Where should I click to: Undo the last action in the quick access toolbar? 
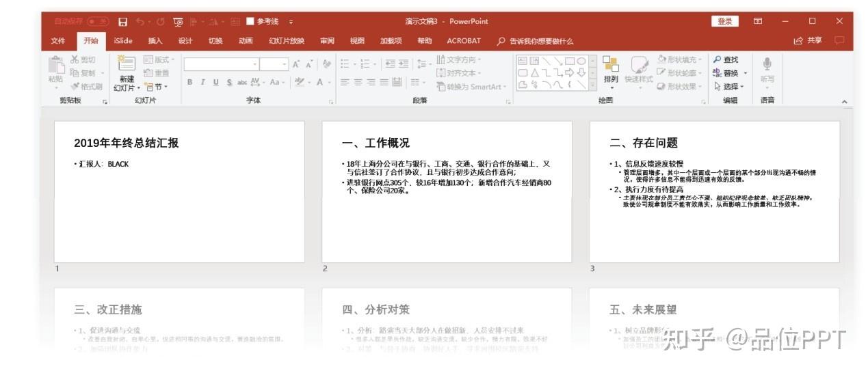click(140, 22)
